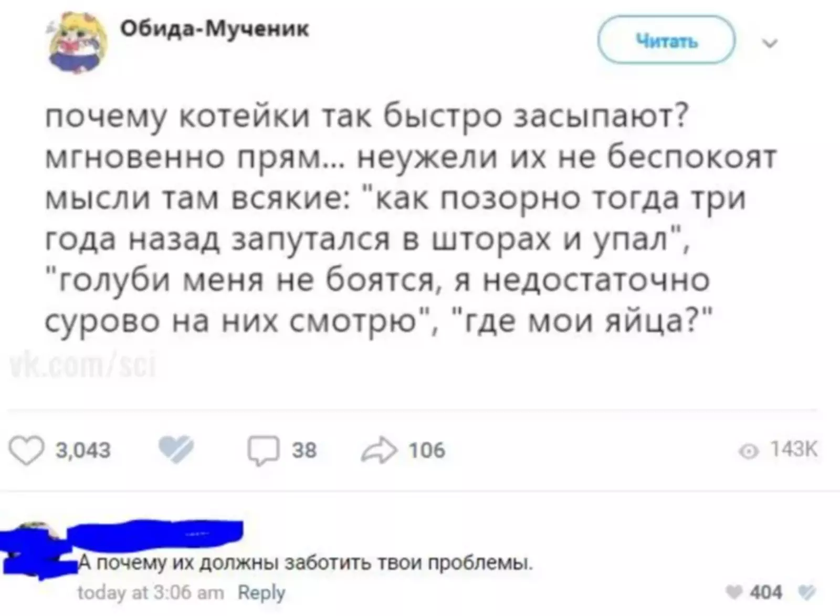Click the 3,043 likes count
Viewport: 840px width, 616px height.
point(83,451)
